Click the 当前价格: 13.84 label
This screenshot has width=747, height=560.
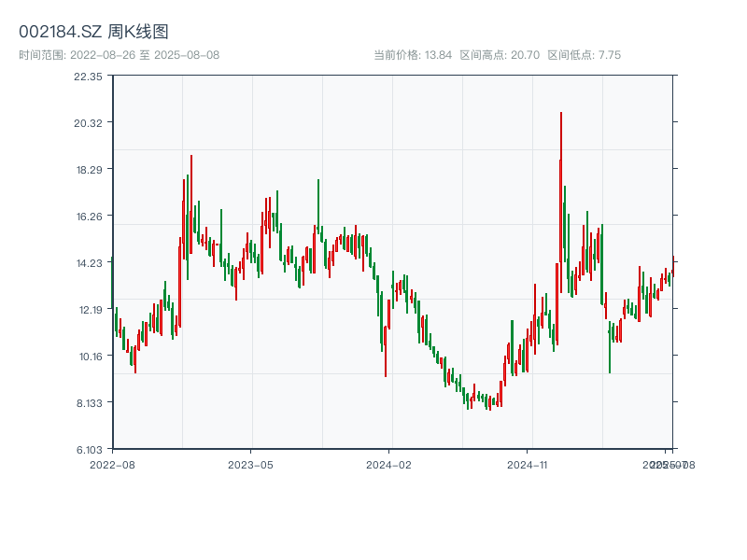pyautogui.click(x=413, y=55)
